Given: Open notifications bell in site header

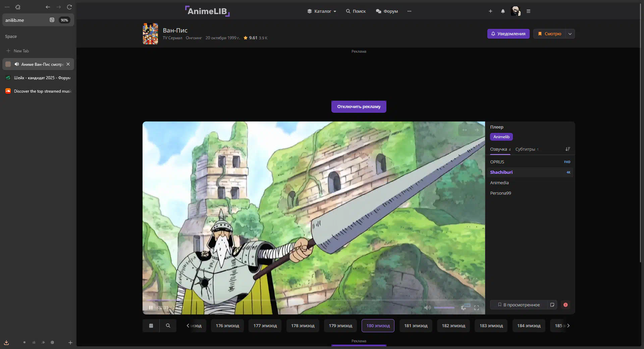Looking at the screenshot, I should point(503,11).
